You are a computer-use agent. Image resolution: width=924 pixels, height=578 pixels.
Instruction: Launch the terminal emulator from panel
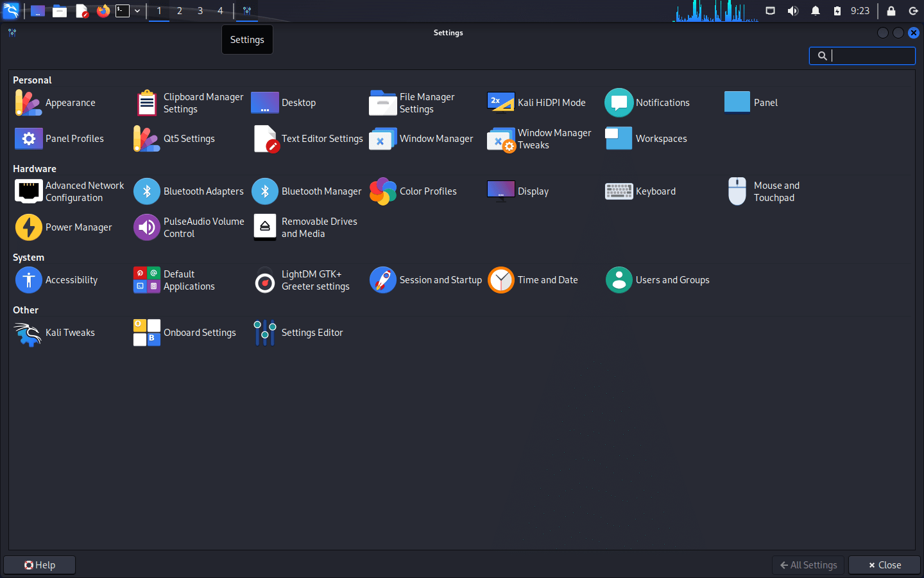tap(123, 11)
